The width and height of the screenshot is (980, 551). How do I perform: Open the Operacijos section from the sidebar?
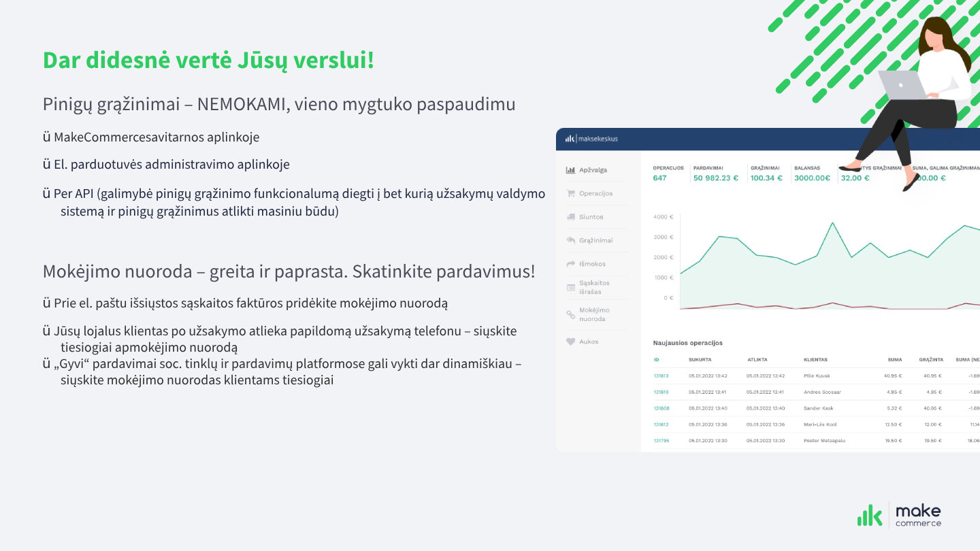(x=595, y=193)
